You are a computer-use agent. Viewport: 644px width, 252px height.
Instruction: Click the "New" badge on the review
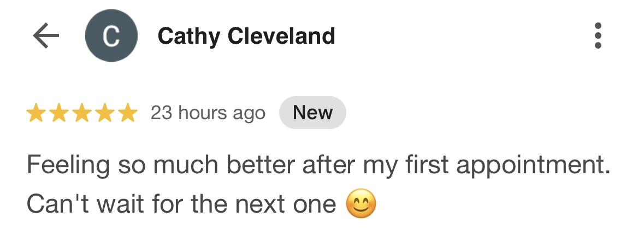tap(312, 113)
